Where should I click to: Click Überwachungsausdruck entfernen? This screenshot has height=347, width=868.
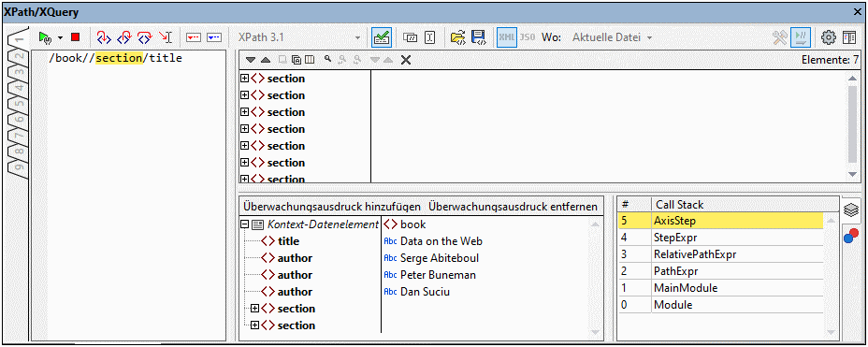(x=513, y=207)
